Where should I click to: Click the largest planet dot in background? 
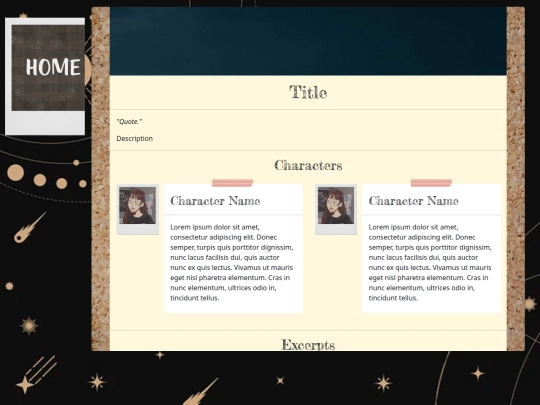pyautogui.click(x=15, y=173)
